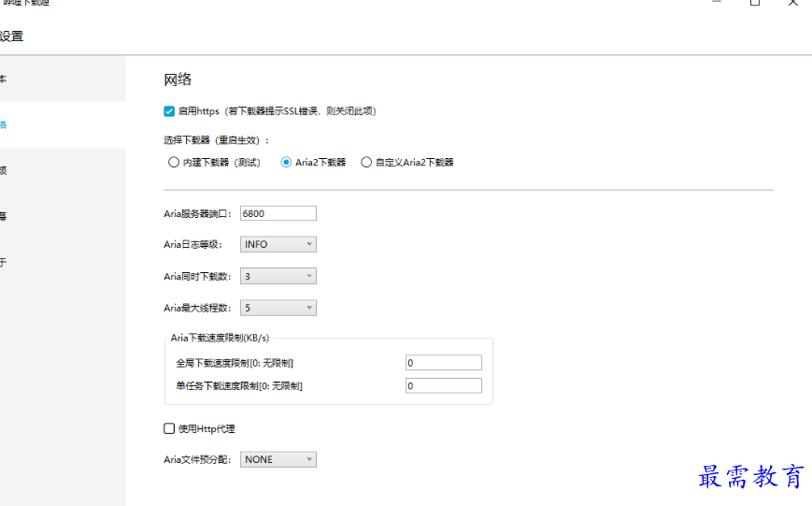This screenshot has height=506, width=812.
Task: Enable the 使用Http代理 checkbox
Action: coord(169,428)
